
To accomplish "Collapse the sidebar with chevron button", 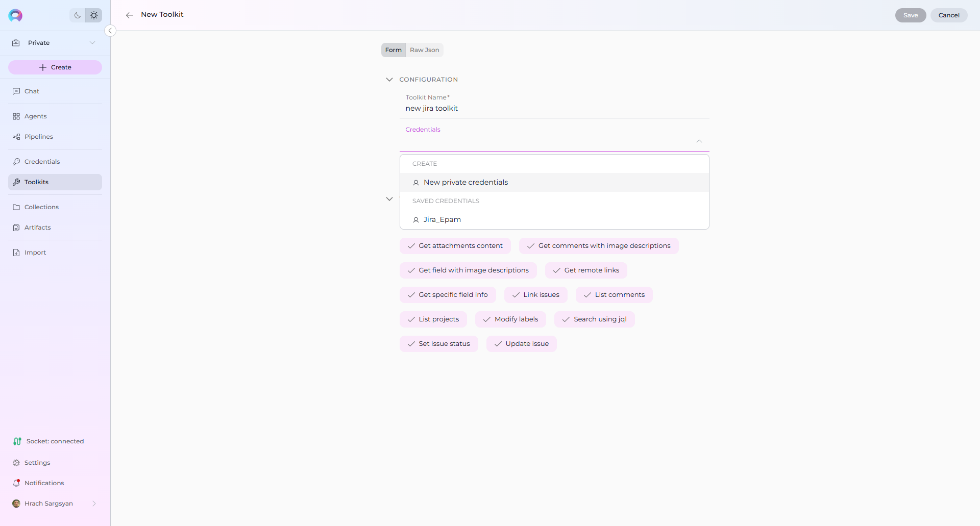I will click(110, 31).
